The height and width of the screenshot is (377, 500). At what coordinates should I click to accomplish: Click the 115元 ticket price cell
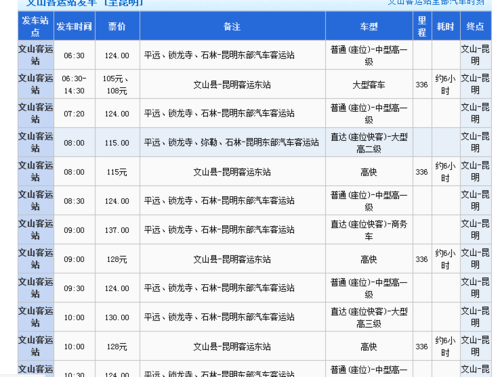coord(117,172)
